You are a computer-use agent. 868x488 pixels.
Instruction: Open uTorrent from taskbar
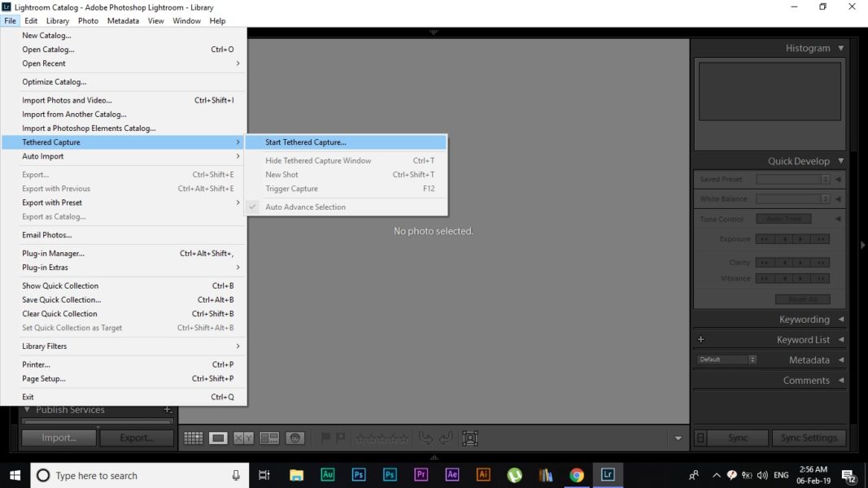click(x=514, y=475)
